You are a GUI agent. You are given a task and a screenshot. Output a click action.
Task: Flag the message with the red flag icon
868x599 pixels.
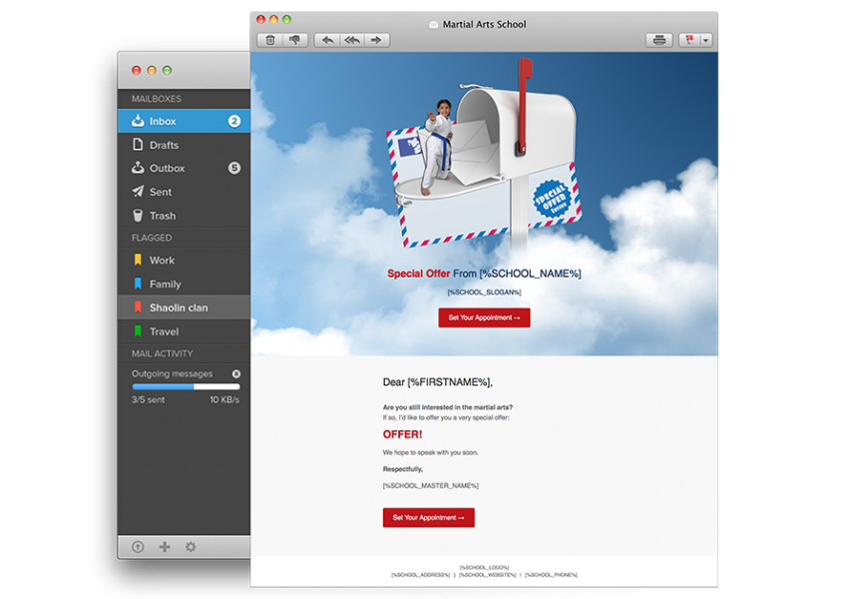pos(689,40)
